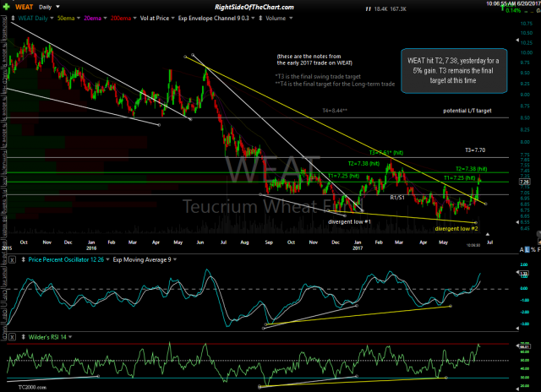Select the A arithmetic scale toggle

(522, 249)
